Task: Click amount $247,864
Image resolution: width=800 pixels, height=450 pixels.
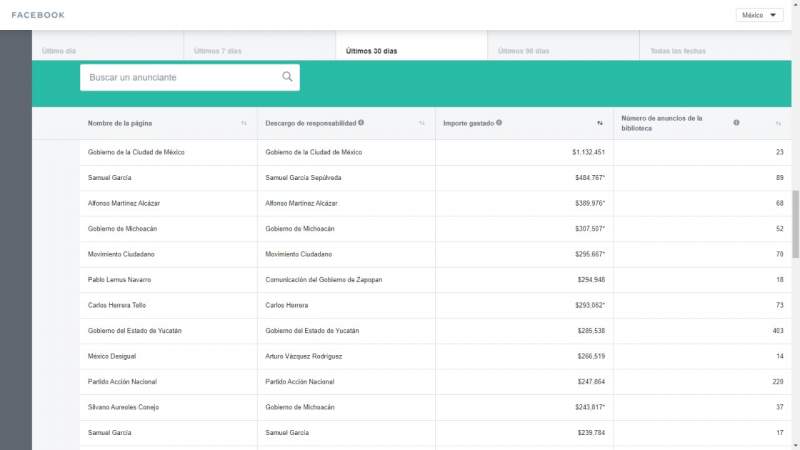Action: coord(591,382)
